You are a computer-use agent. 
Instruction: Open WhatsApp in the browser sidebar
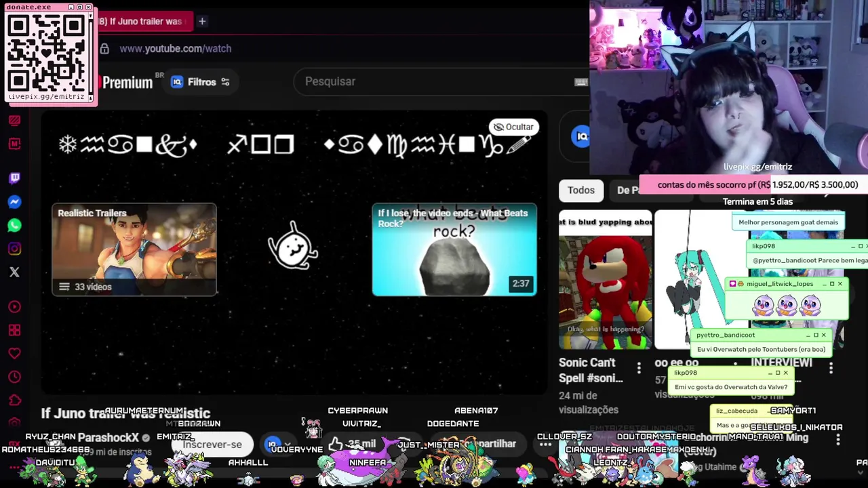[14, 225]
